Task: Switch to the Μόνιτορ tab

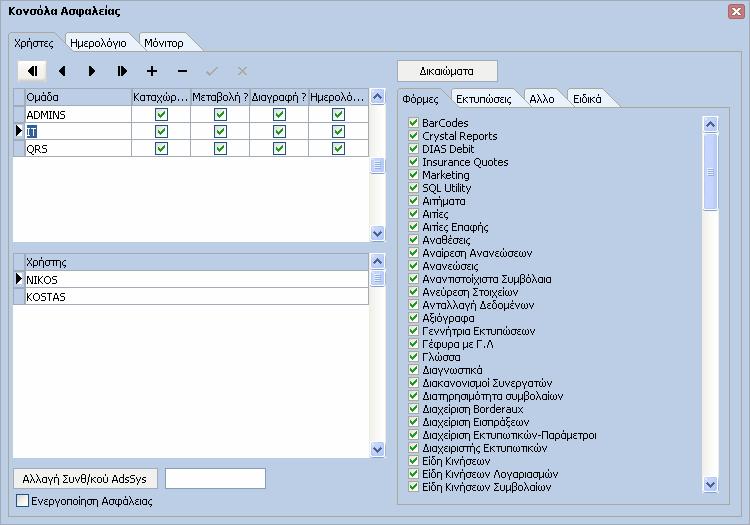Action: [164, 43]
